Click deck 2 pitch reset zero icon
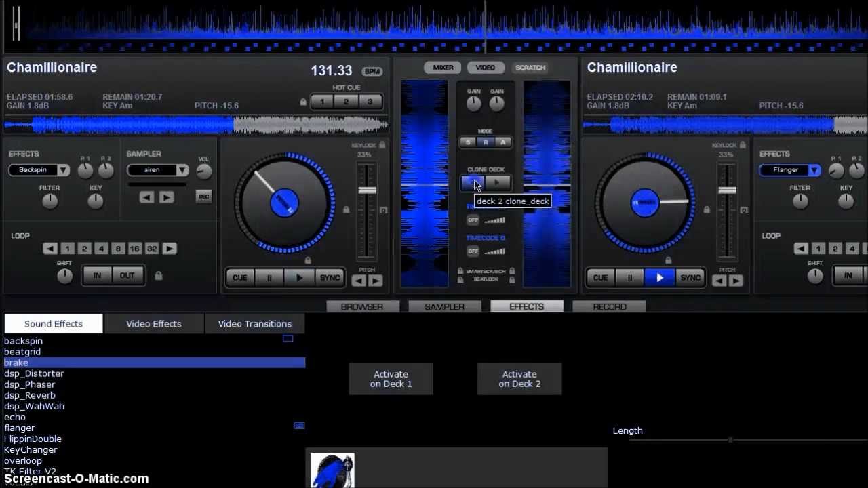 pos(744,211)
